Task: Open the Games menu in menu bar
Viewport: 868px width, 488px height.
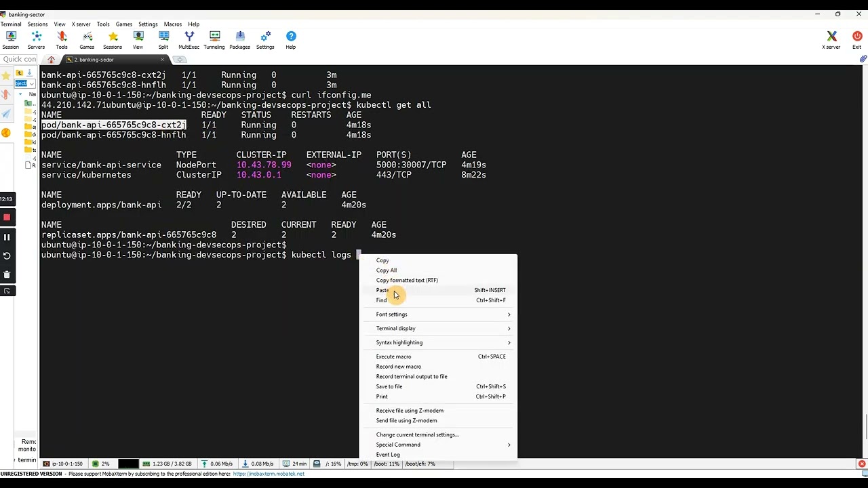Action: [x=124, y=24]
